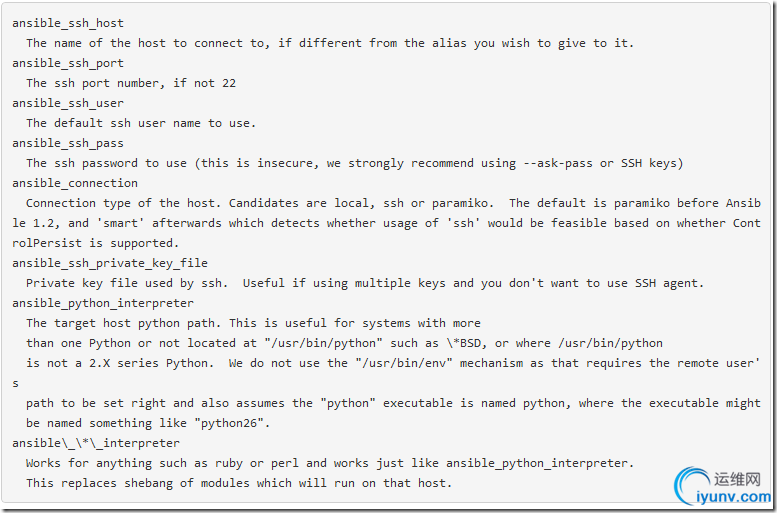
Task: Click "The default ssh user name to use."
Action: click(141, 123)
